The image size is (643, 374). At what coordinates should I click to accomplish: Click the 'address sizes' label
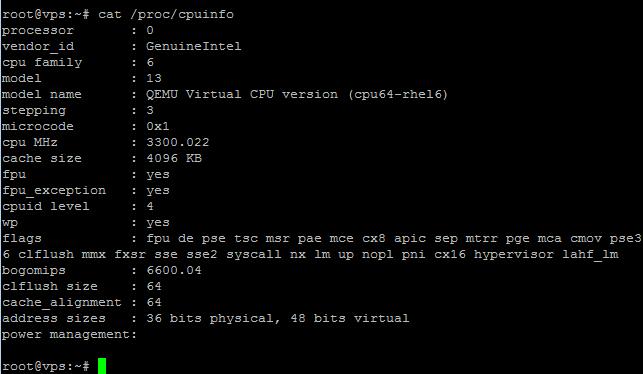pyautogui.click(x=54, y=318)
